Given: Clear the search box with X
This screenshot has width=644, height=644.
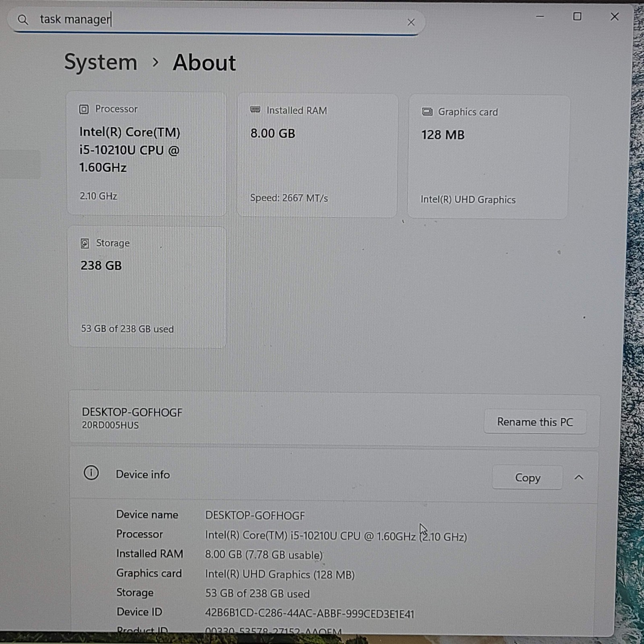Looking at the screenshot, I should point(411,23).
